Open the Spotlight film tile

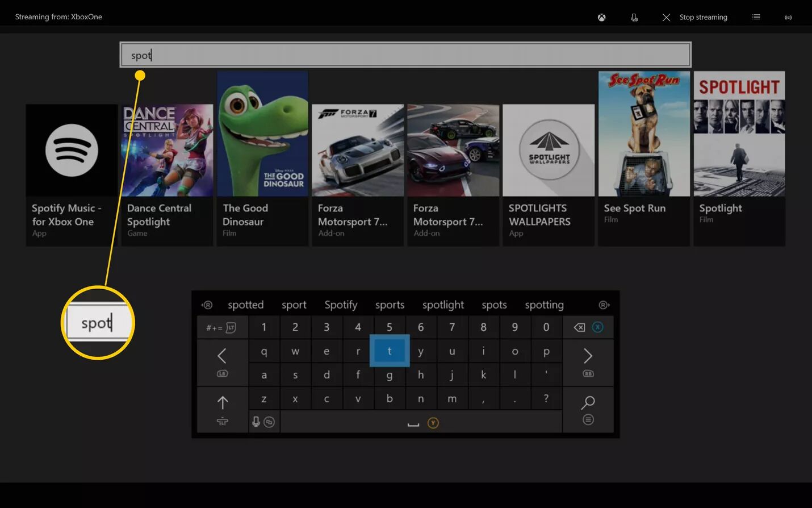pos(739,159)
